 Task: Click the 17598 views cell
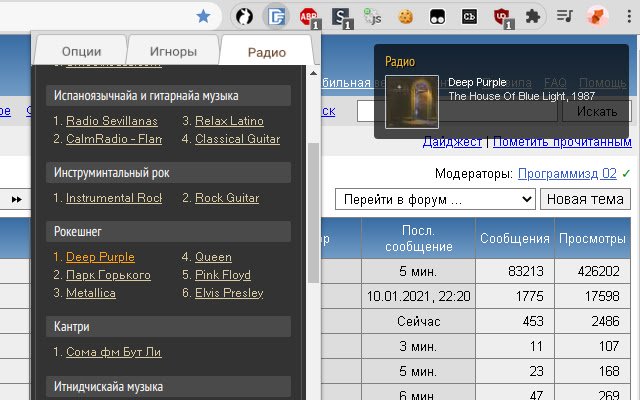592,296
